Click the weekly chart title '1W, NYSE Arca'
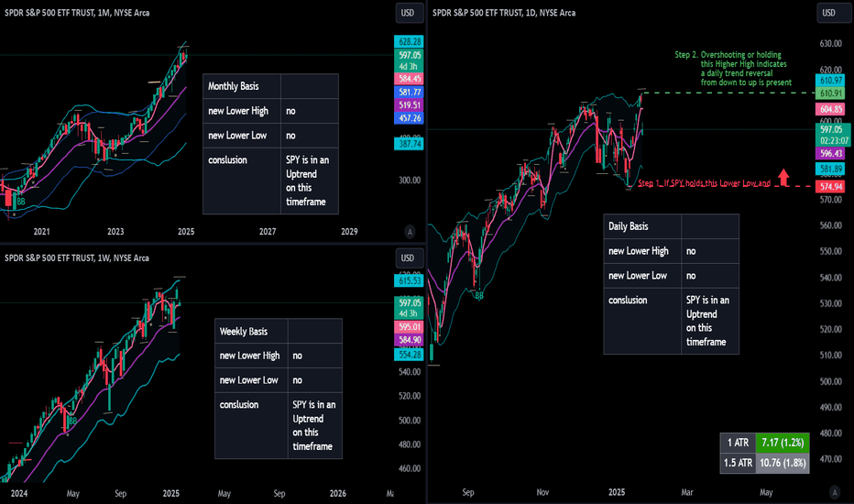Screen dimensions: 854x504 [123, 257]
